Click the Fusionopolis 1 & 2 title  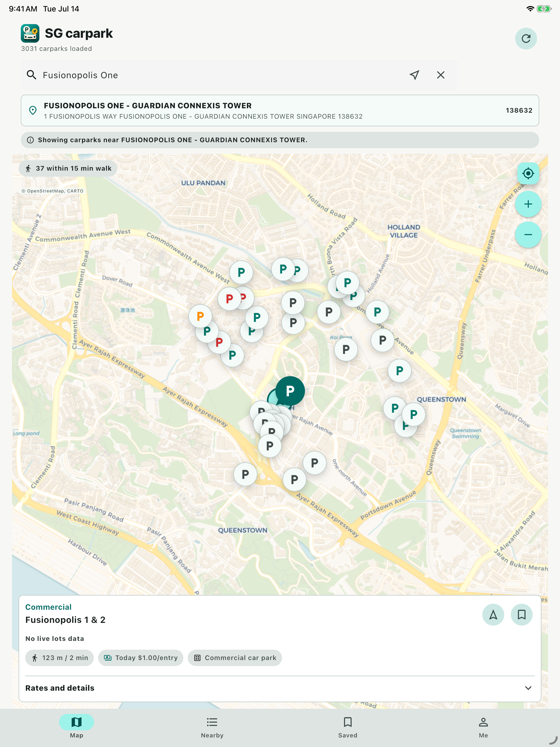pos(65,620)
